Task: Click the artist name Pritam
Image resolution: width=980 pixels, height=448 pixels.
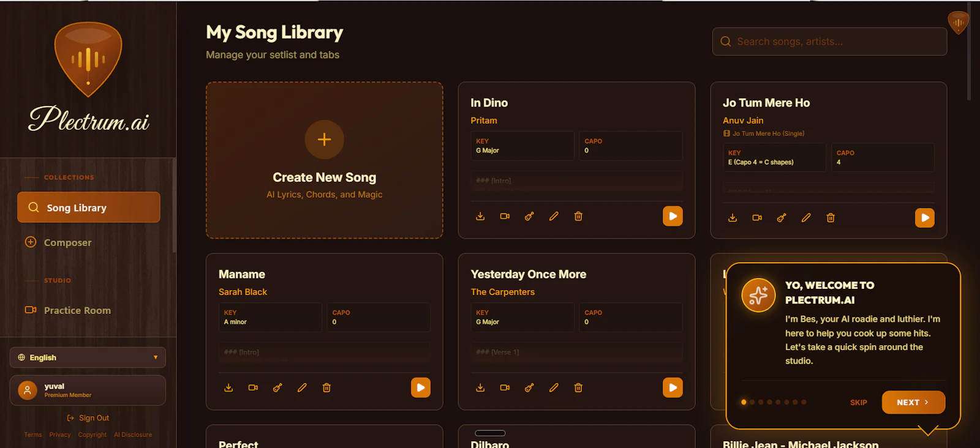Action: 484,121
